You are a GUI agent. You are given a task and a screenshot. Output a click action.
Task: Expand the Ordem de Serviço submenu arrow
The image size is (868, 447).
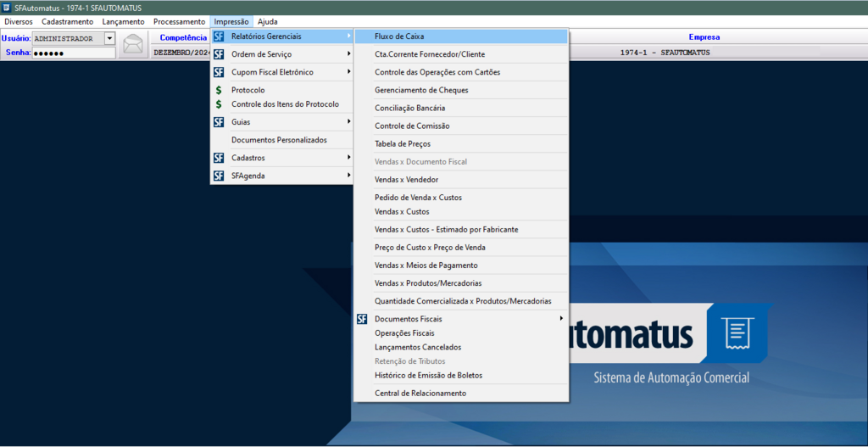click(x=348, y=54)
